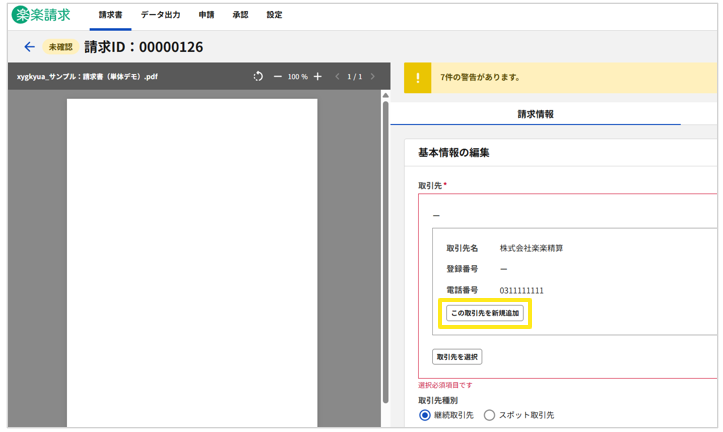Open the 設定 menu
This screenshot has width=723, height=432.
pyautogui.click(x=274, y=15)
